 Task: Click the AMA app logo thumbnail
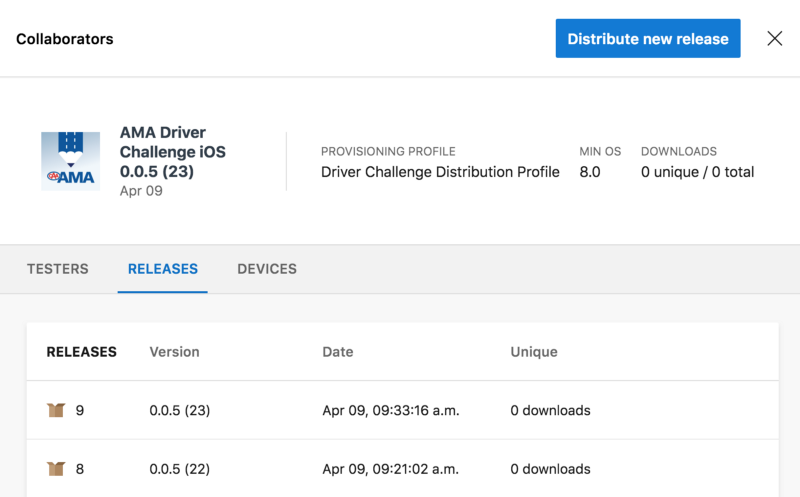[x=70, y=161]
